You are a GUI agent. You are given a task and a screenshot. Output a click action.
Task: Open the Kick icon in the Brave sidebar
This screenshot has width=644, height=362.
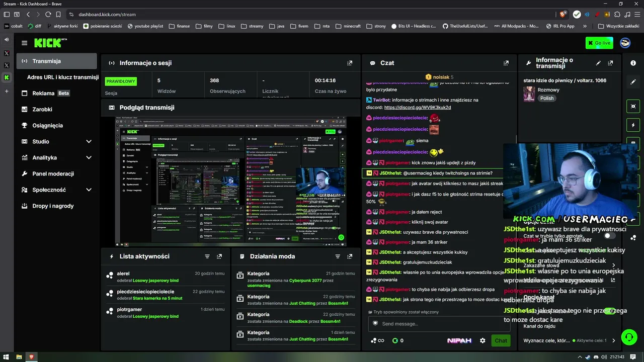[x=7, y=77]
